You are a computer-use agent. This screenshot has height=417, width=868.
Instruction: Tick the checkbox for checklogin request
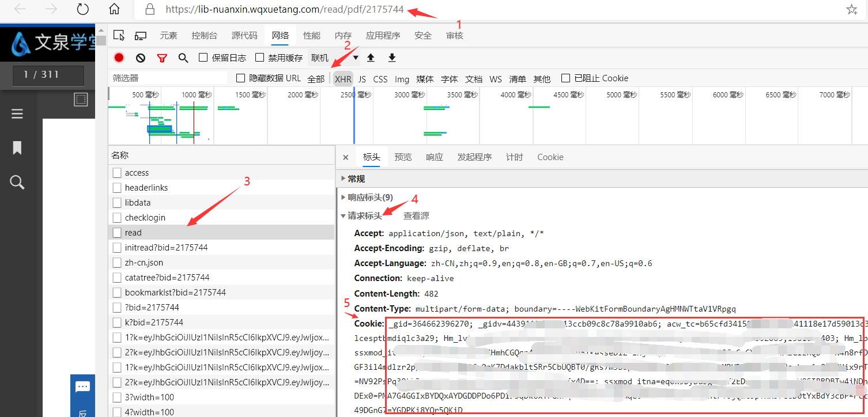point(117,218)
